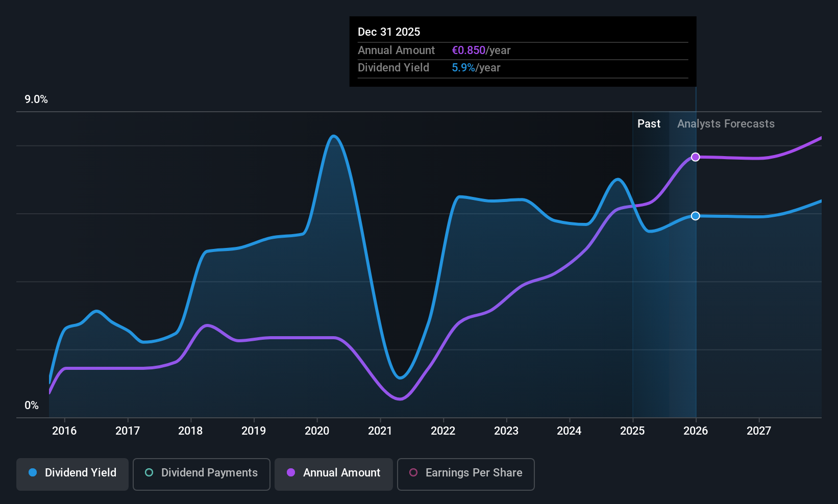Click the 2027 x-axis label
The image size is (838, 504).
[759, 431]
